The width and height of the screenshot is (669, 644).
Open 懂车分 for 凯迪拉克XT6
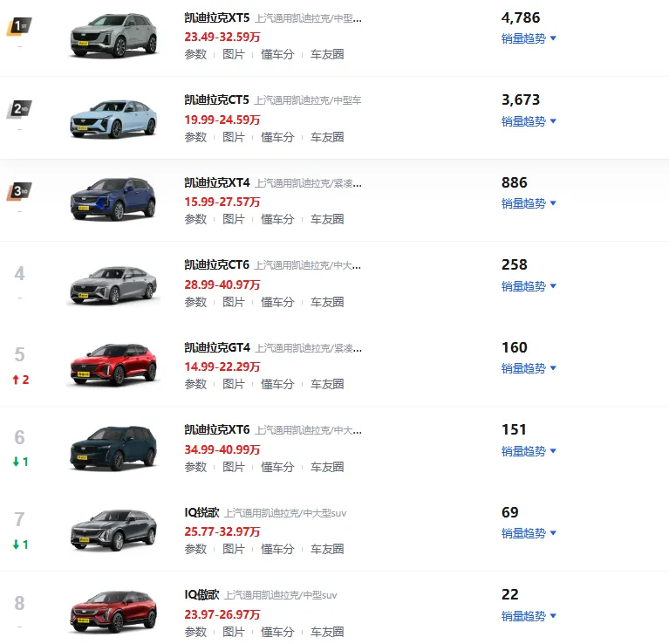tap(277, 467)
